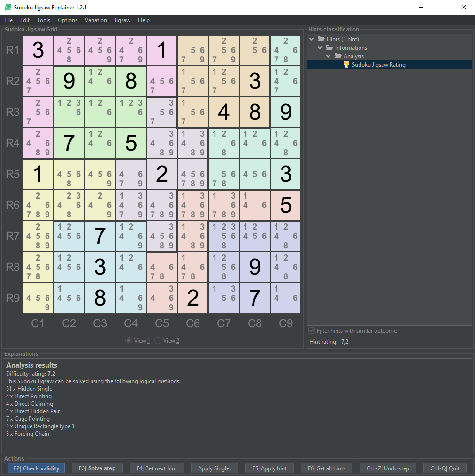Click the F3 Solve step button
Screen dimensions: 475x476
97,468
